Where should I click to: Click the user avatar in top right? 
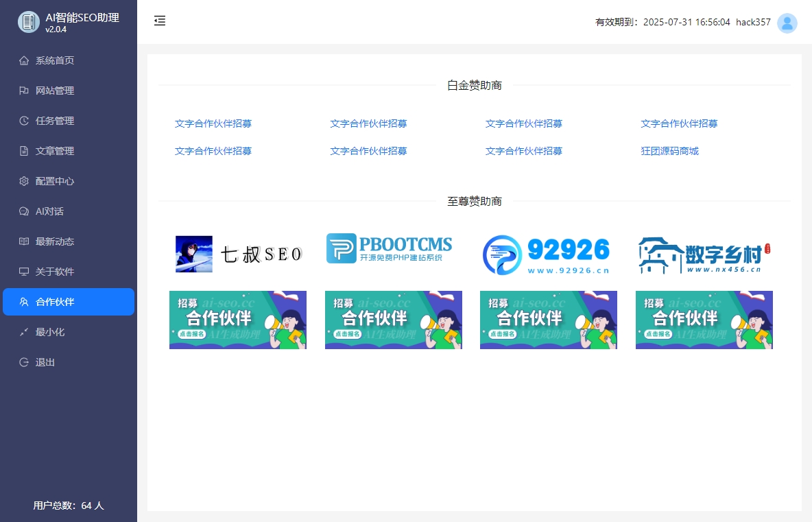pyautogui.click(x=787, y=23)
